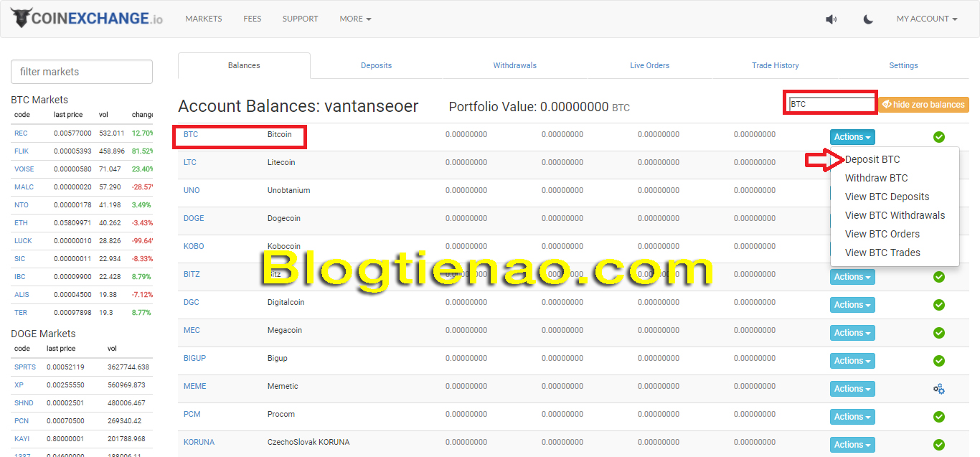Click the Litecoin name cell
980x457 pixels.
281,162
